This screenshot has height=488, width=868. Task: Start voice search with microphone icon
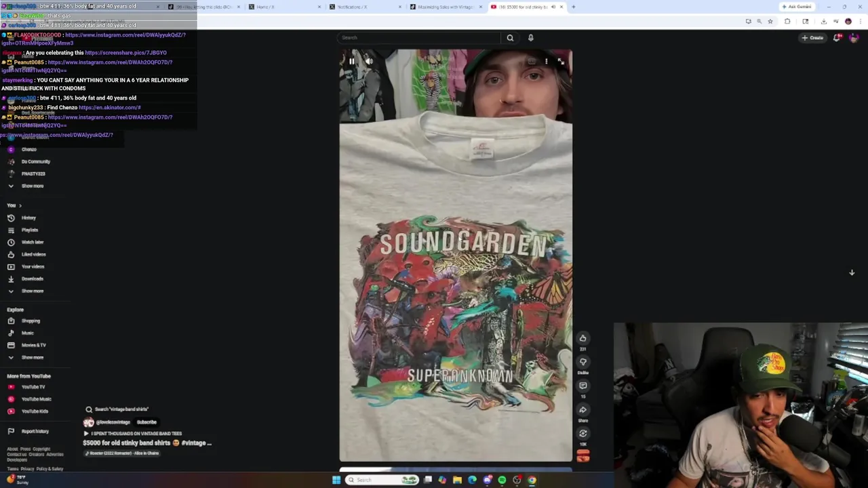530,38
